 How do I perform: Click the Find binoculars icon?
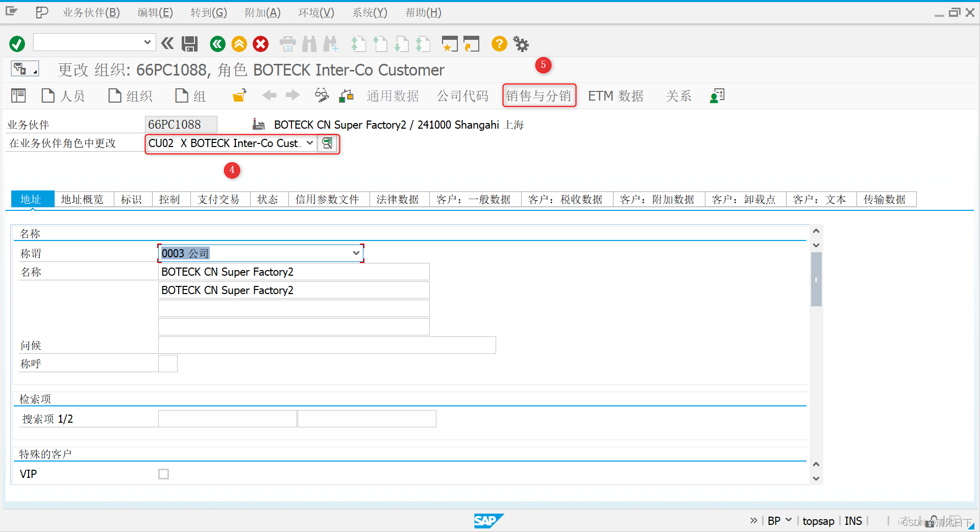tap(309, 44)
